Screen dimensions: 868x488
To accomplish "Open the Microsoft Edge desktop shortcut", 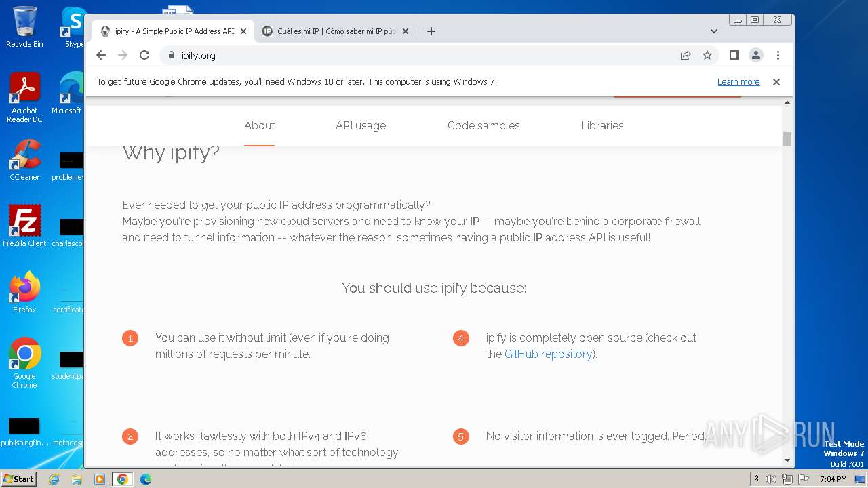I will [68, 94].
